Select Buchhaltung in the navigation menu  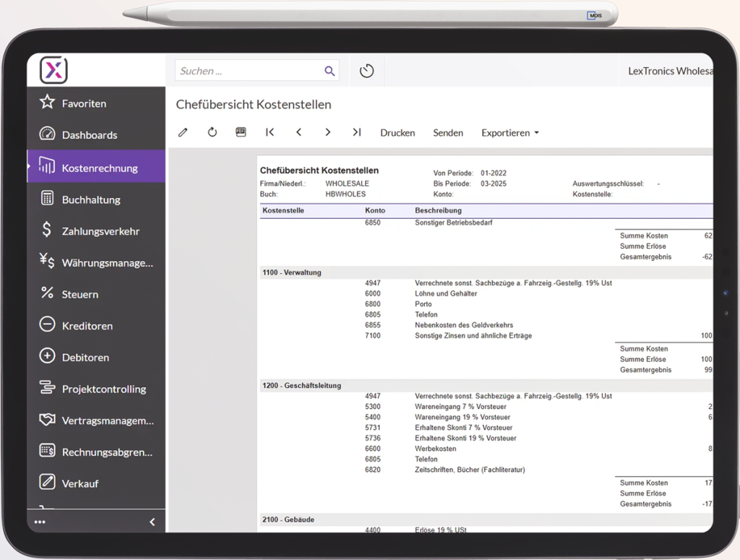pyautogui.click(x=91, y=199)
